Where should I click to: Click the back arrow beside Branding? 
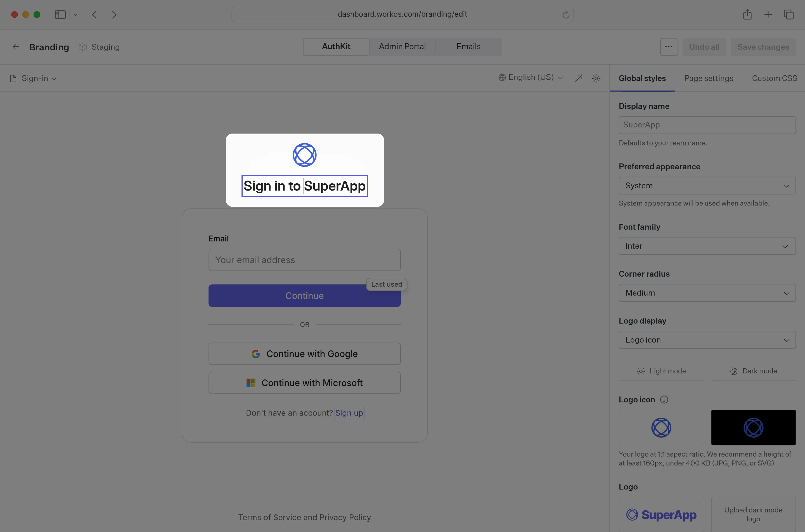(16, 47)
